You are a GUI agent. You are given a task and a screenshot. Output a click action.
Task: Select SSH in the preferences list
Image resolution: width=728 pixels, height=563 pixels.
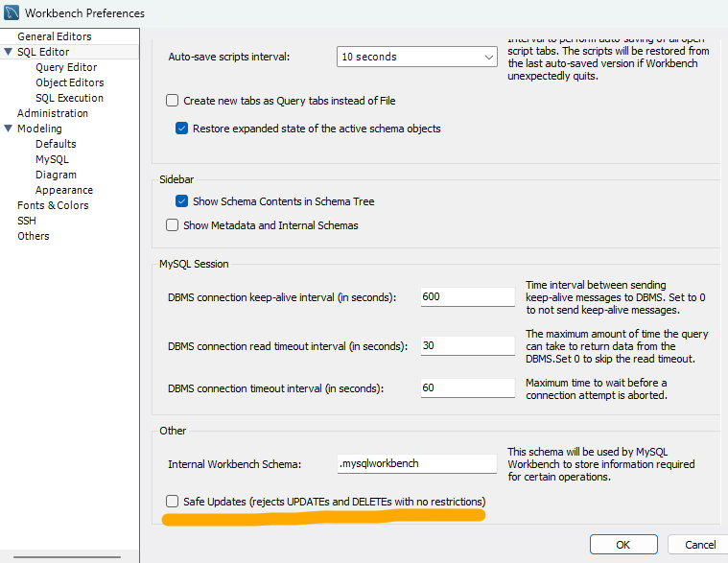point(27,220)
